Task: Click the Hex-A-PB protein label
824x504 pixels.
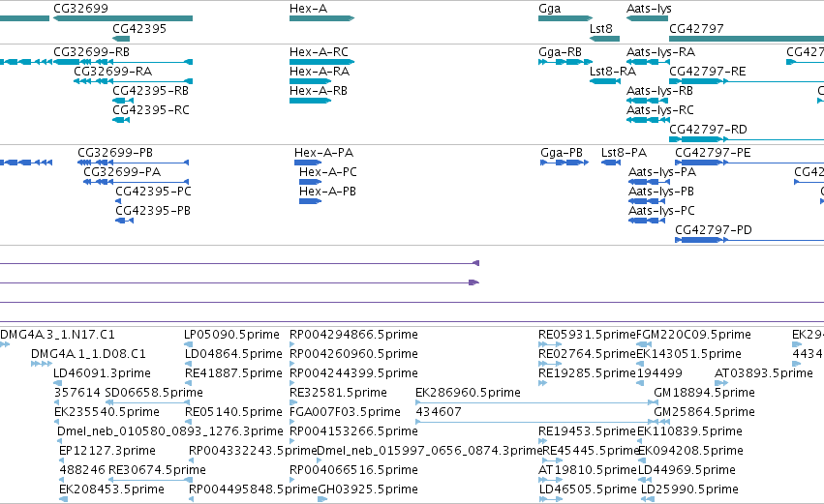Action: tap(327, 192)
